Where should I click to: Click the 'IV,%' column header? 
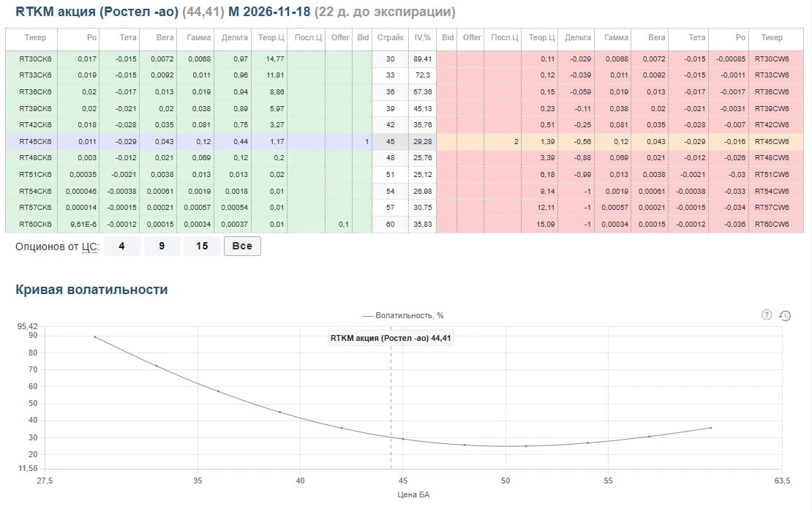423,37
